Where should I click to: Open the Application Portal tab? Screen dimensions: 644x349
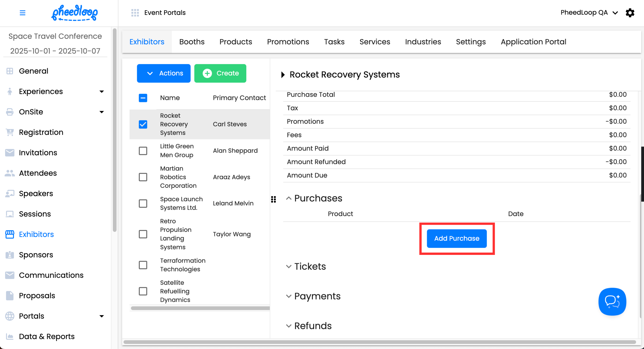pyautogui.click(x=533, y=42)
